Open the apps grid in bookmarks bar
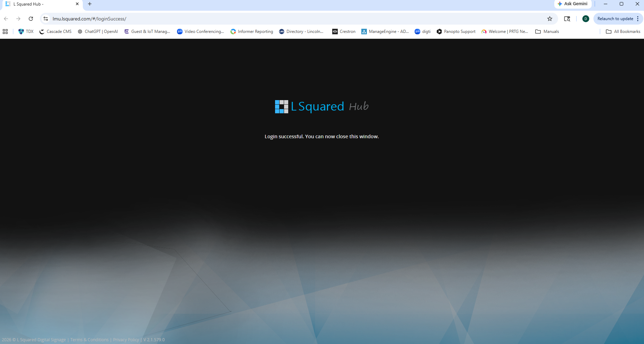 pos(5,32)
